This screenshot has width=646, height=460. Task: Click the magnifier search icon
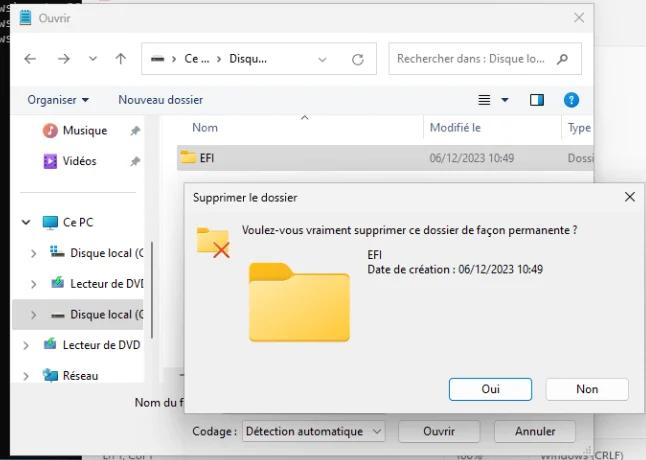pyautogui.click(x=562, y=59)
